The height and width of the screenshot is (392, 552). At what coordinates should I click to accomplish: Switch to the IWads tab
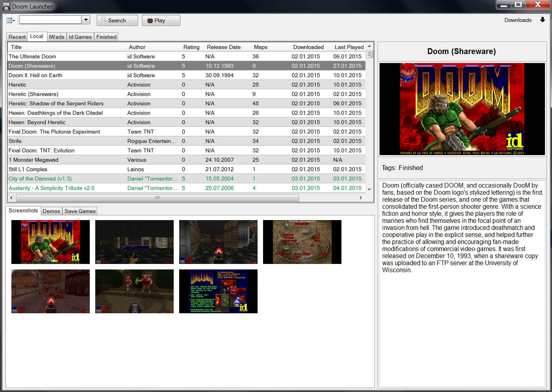coord(56,37)
